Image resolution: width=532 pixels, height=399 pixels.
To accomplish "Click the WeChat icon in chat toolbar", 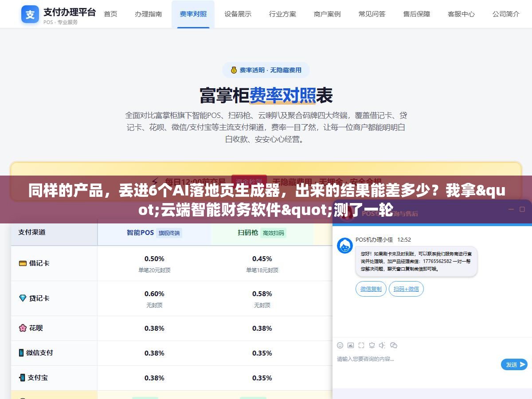I will 394,345.
